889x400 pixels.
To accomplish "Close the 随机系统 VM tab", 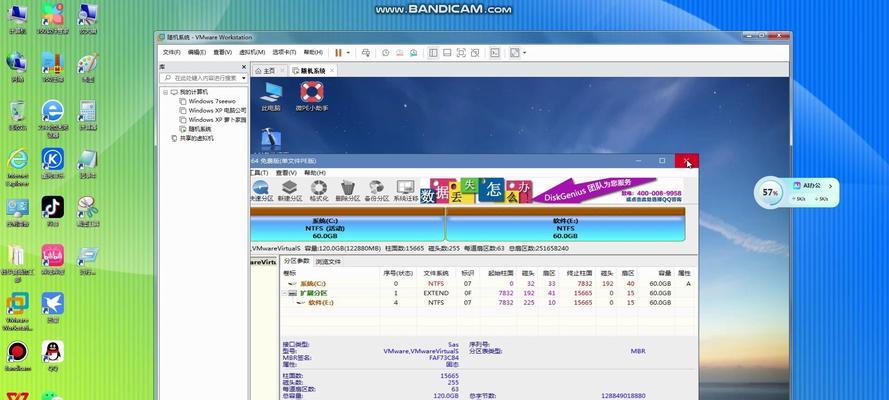I will click(332, 71).
